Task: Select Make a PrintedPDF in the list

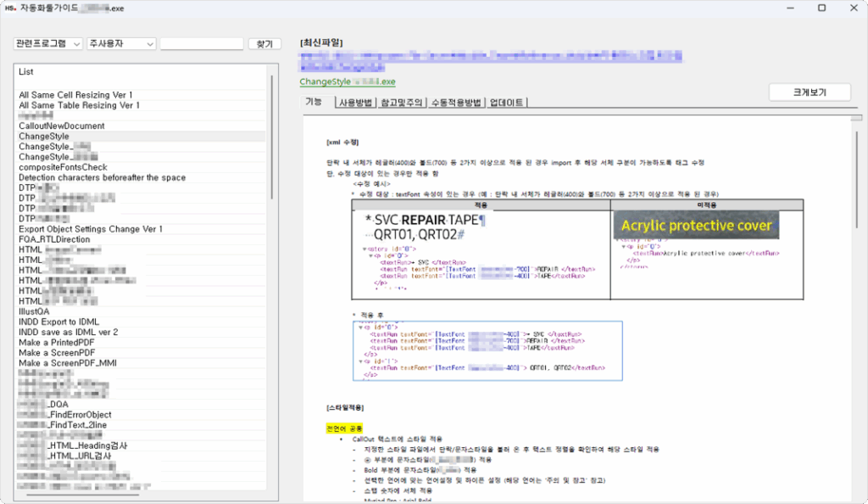Action: pyautogui.click(x=60, y=342)
